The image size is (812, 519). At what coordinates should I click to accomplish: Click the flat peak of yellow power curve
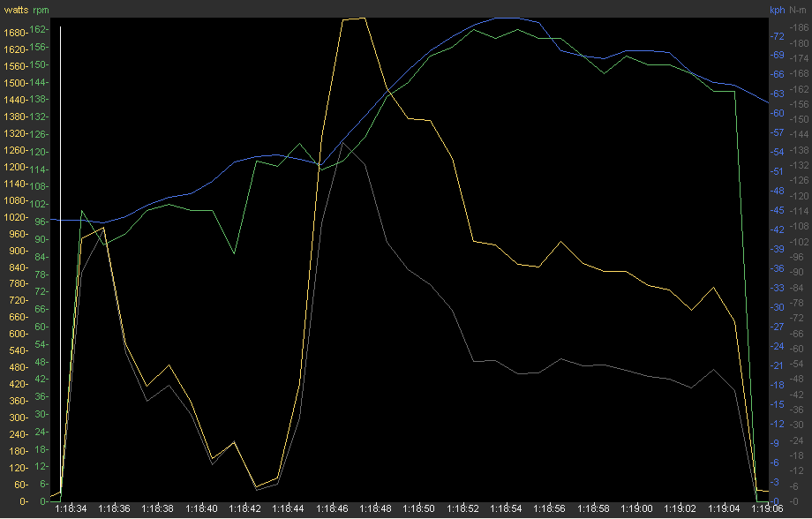(353, 18)
